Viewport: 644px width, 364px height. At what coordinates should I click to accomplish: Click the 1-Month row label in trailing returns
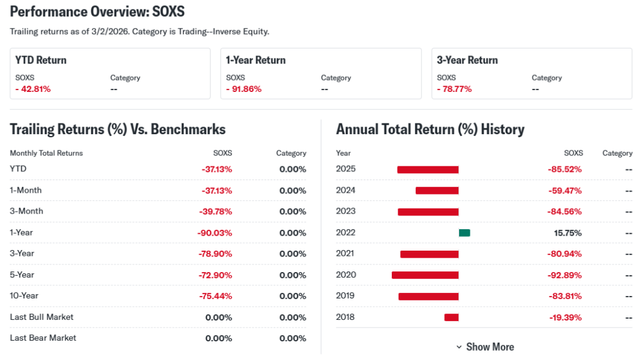coord(26,190)
